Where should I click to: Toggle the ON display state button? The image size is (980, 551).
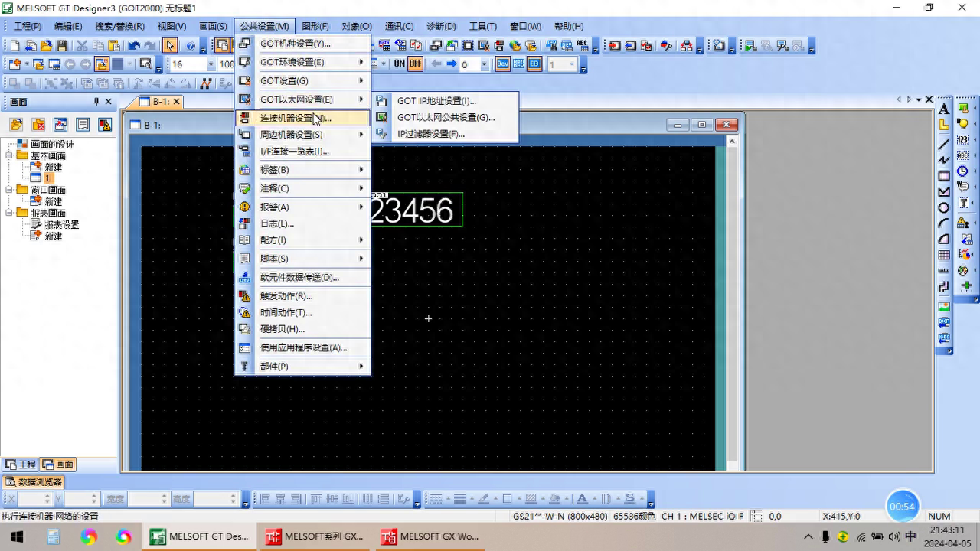[399, 64]
